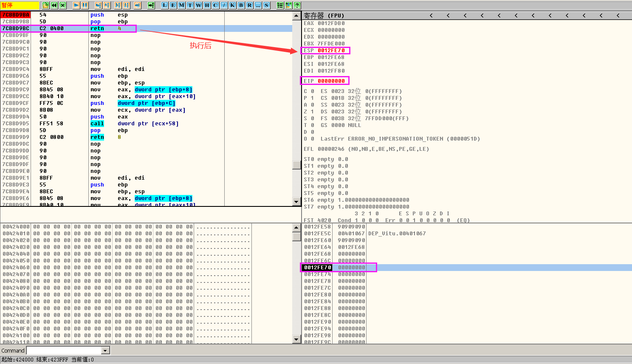The width and height of the screenshot is (632, 364).
Task: Click the disassembly pane scroll-down arrow
Action: [x=296, y=202]
